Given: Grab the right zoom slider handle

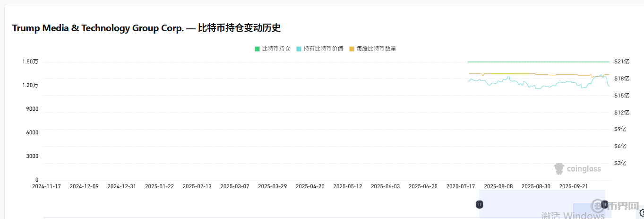Looking at the screenshot, I should 604,204.
